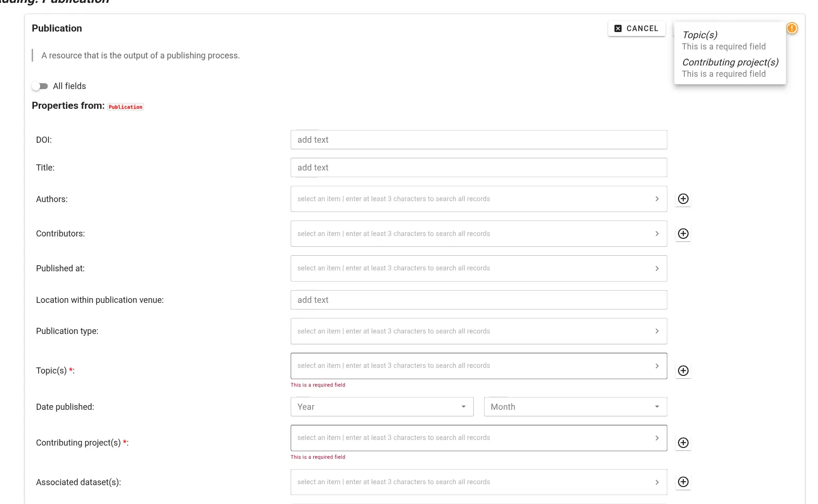Click the orange warning icon top right

tap(792, 28)
